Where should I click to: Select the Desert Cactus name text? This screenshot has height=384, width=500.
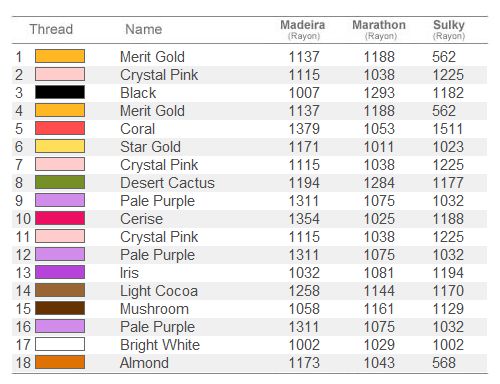[167, 183]
